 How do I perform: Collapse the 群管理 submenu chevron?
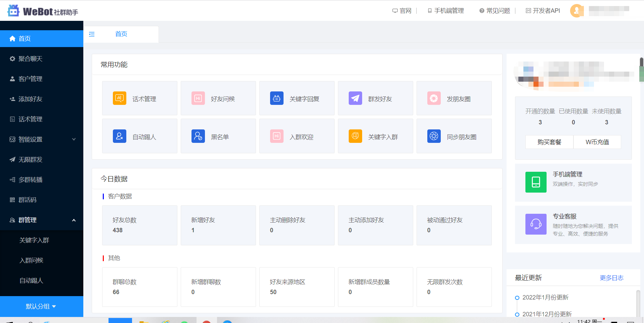[74, 220]
